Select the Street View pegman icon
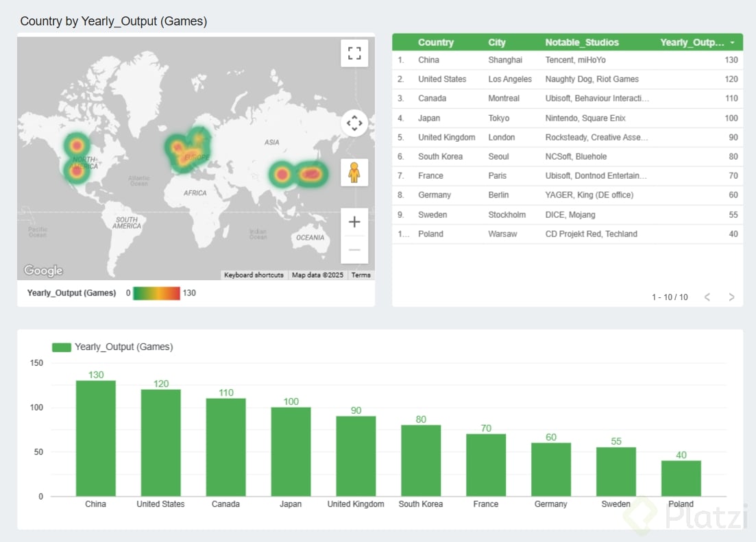 (x=354, y=173)
